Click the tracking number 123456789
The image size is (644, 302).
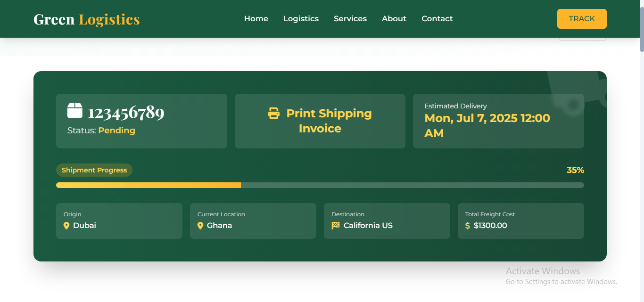click(x=126, y=113)
